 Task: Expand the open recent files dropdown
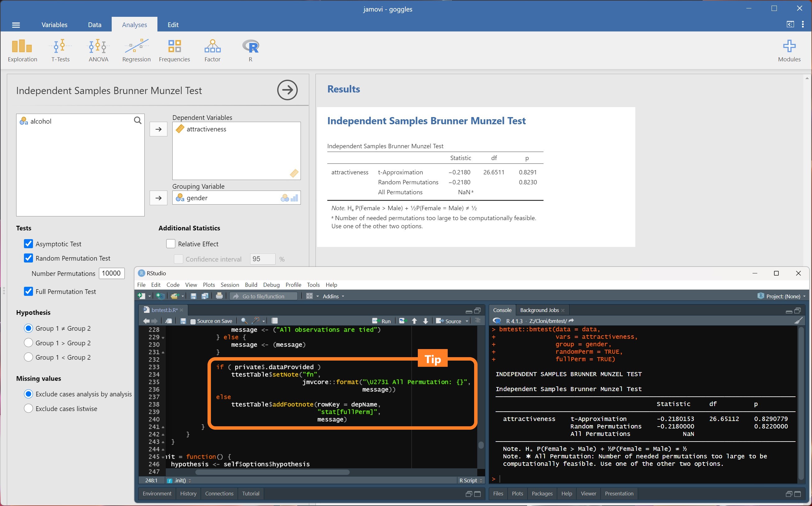183,296
